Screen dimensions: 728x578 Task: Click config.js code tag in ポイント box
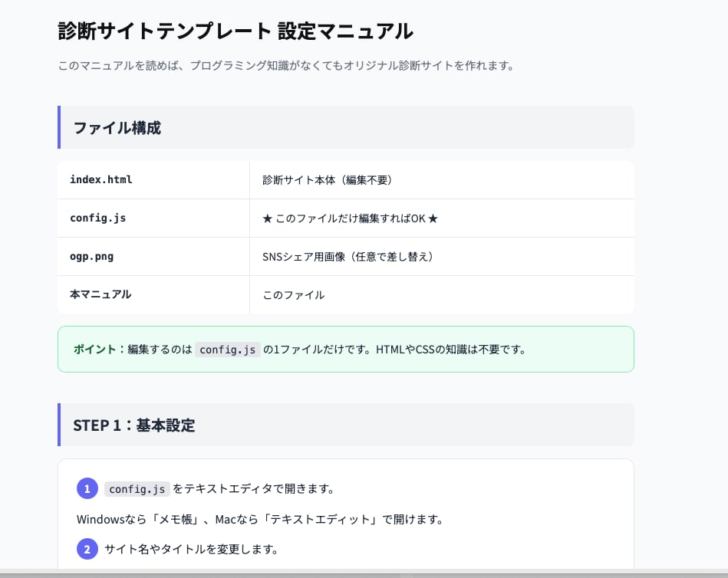(x=228, y=350)
